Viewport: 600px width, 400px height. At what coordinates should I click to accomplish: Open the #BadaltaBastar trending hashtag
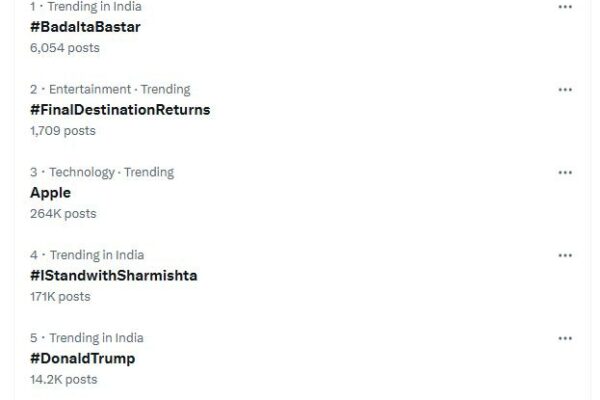point(85,27)
